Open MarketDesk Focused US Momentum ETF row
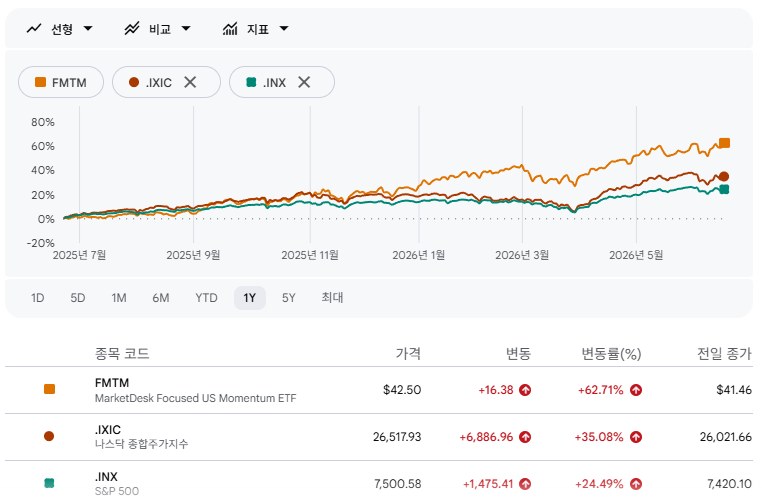This screenshot has width=762, height=501. coord(379,390)
